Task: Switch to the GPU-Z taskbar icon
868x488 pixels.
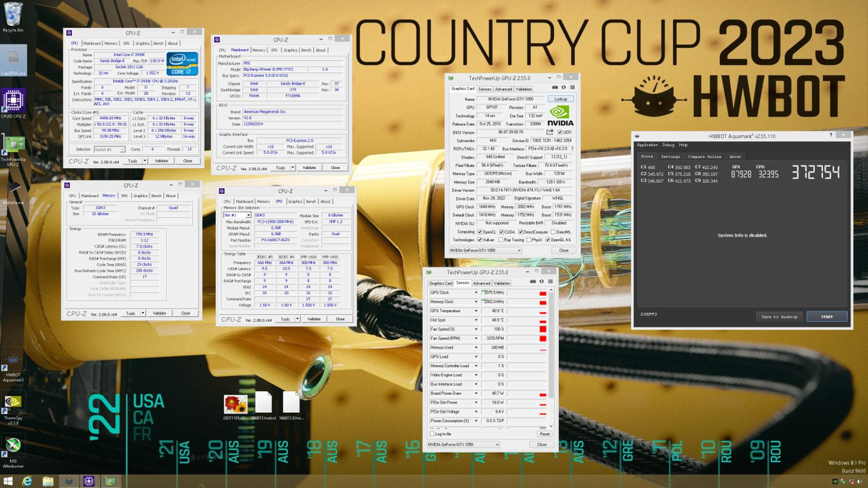Action: coord(110,481)
